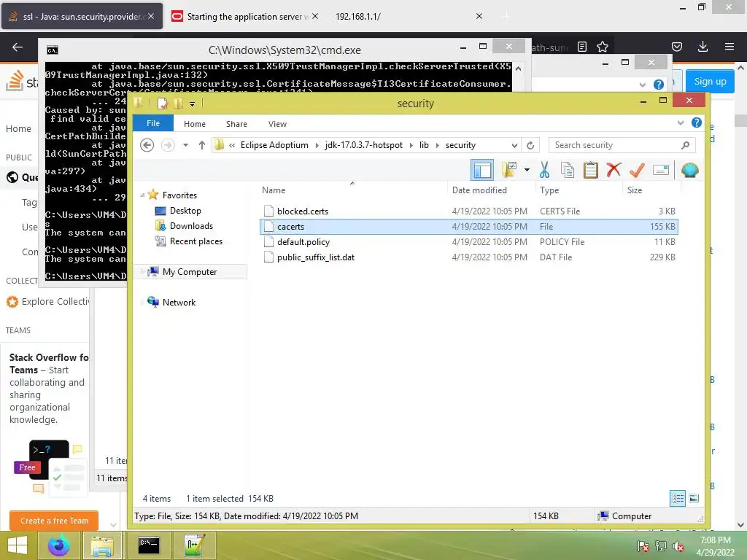This screenshot has height=560, width=747.
Task: Click the Email envelope toolbar icon
Action: (661, 170)
